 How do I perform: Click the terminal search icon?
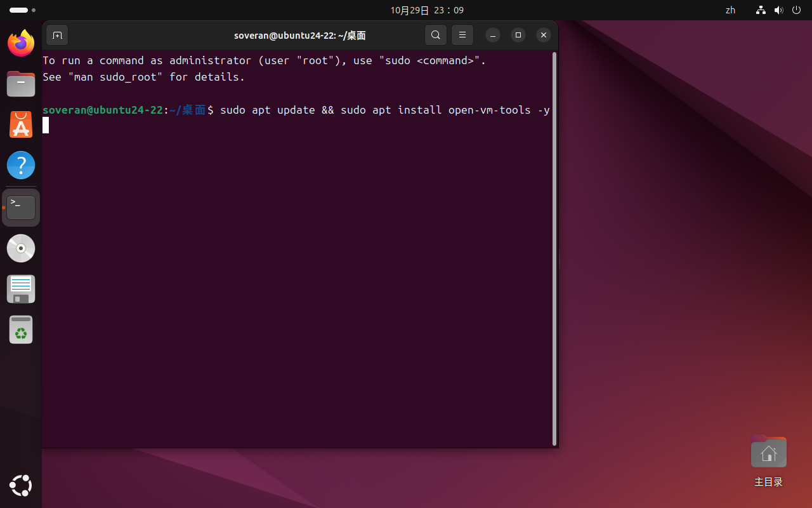tap(435, 35)
